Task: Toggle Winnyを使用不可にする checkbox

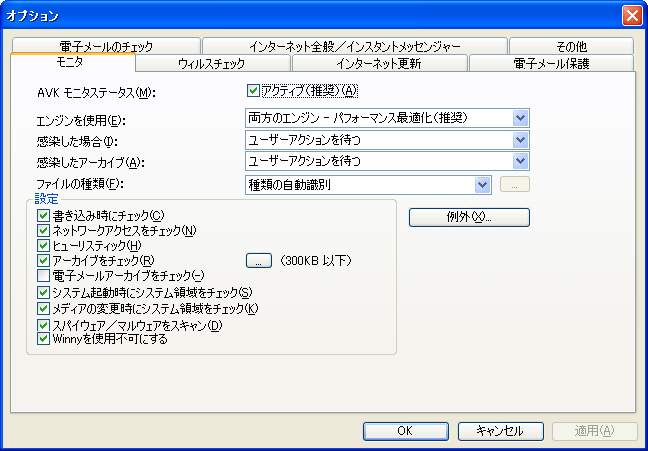Action: click(43, 339)
